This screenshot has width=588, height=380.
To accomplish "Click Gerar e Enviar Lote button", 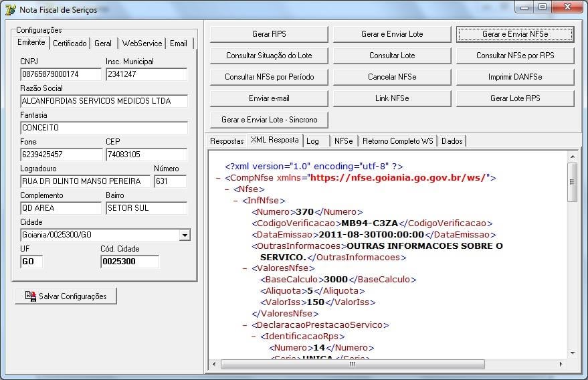I will 392,34.
